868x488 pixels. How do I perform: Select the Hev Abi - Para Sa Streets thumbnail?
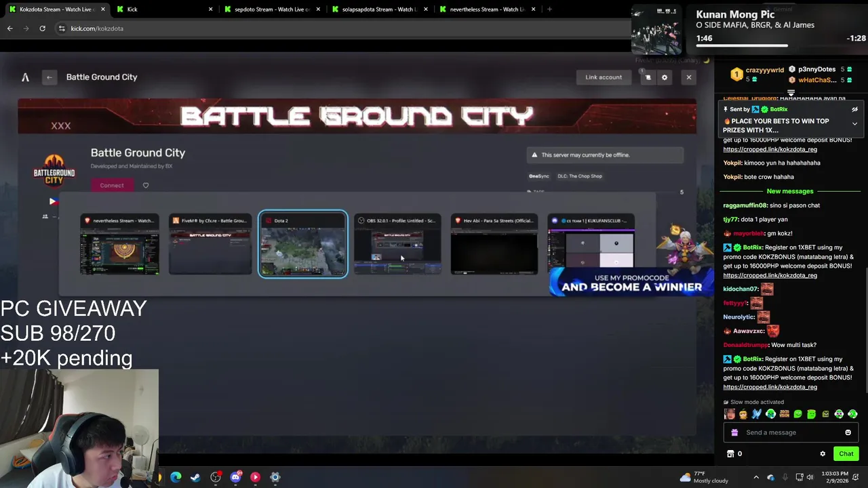494,245
